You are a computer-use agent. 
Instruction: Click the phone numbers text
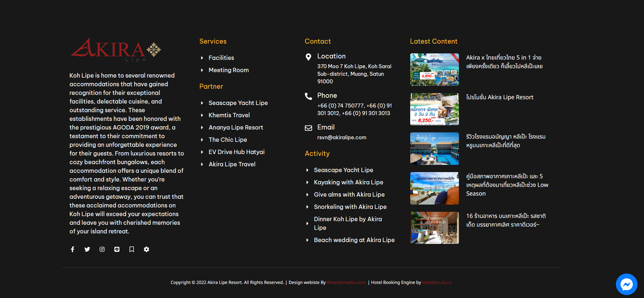point(355,109)
